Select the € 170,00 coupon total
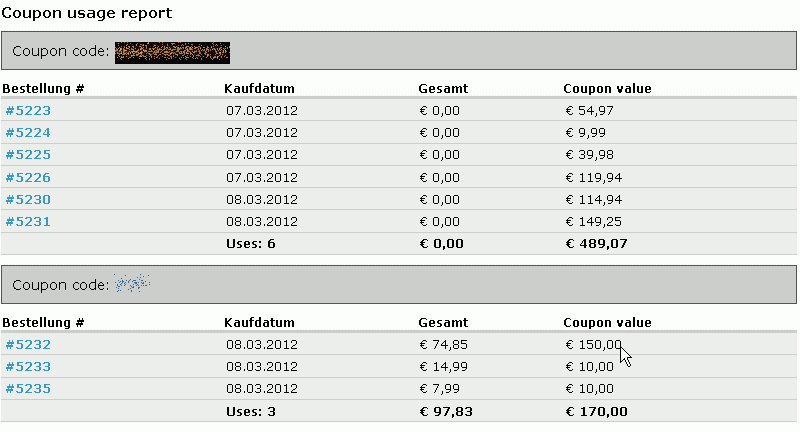This screenshot has height=432, width=800. point(597,411)
